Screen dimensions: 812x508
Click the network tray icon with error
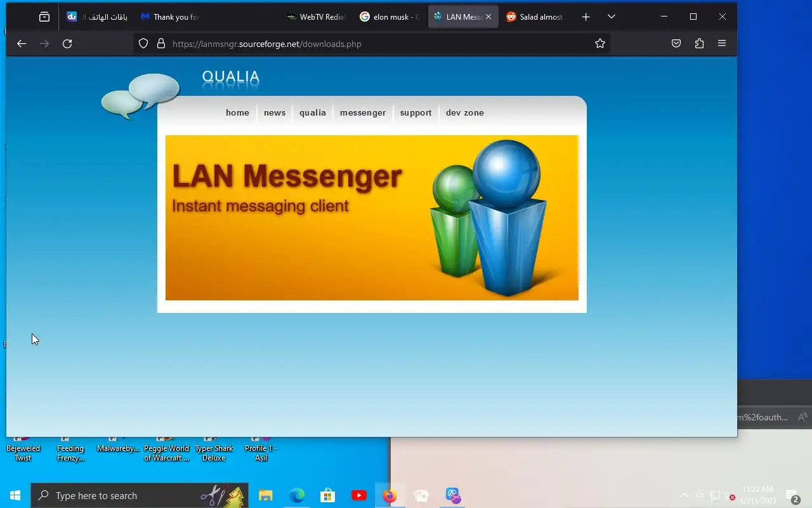[x=731, y=496]
